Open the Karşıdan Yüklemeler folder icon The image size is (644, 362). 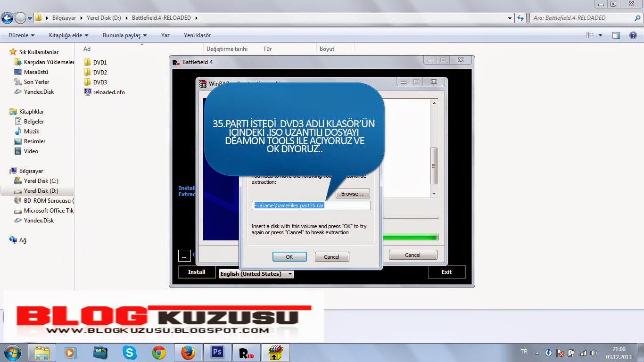pos(18,62)
